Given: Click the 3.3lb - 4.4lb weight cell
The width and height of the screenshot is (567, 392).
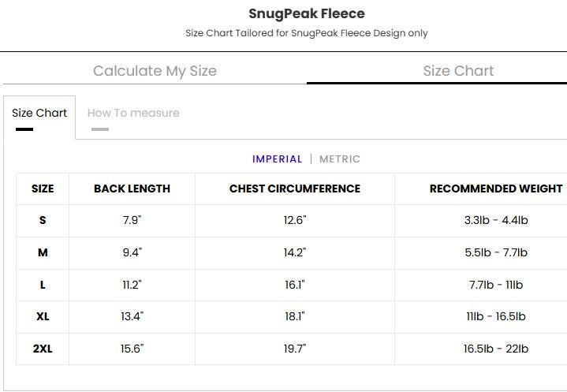Looking at the screenshot, I should pos(495,220).
